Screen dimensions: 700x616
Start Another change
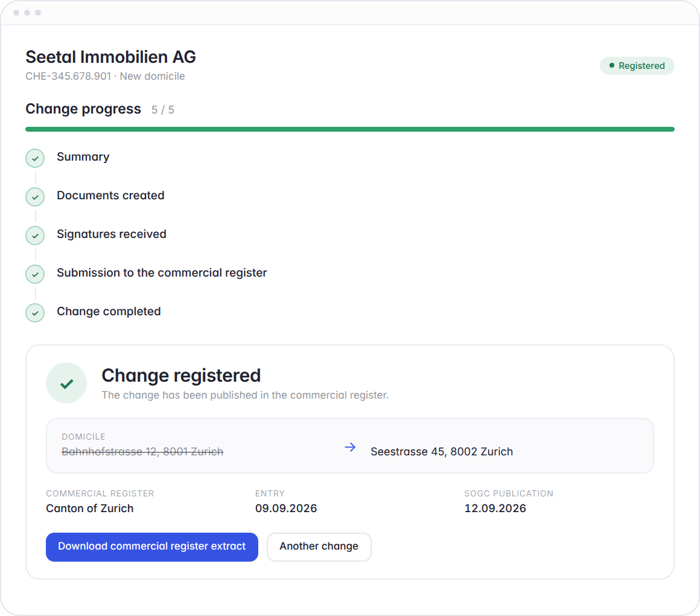pyautogui.click(x=319, y=547)
